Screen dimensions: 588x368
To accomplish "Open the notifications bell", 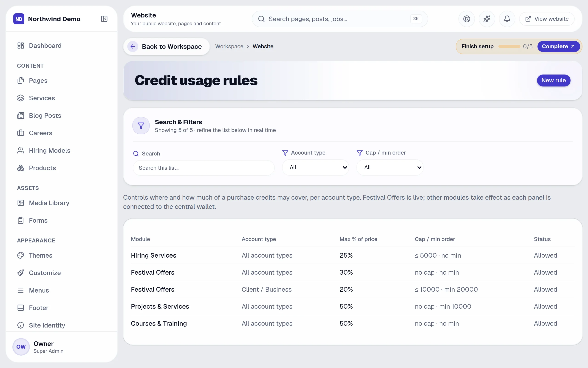I will point(507,19).
